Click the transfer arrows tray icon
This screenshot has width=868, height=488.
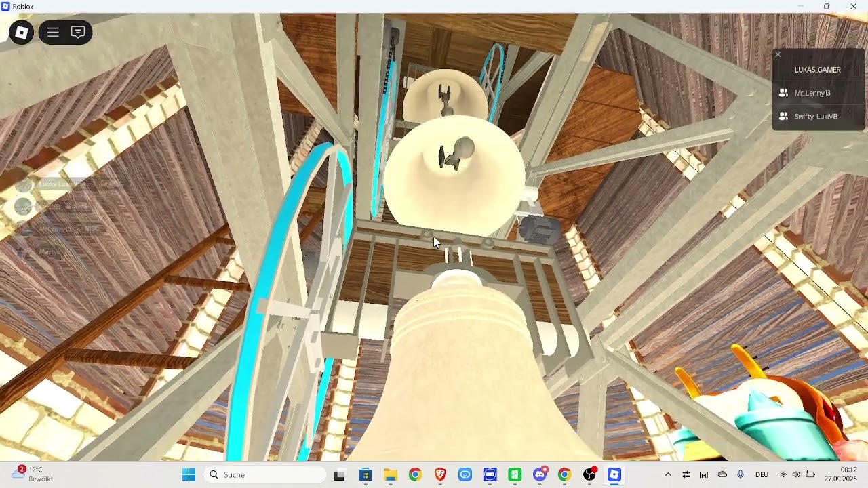point(686,475)
